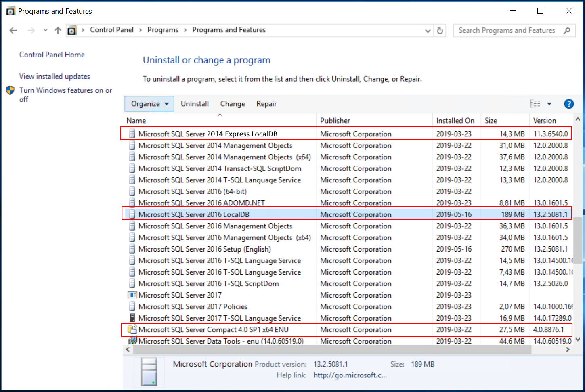Open recent locations dropdown arrow
Image resolution: width=585 pixels, height=392 pixels.
coord(45,30)
